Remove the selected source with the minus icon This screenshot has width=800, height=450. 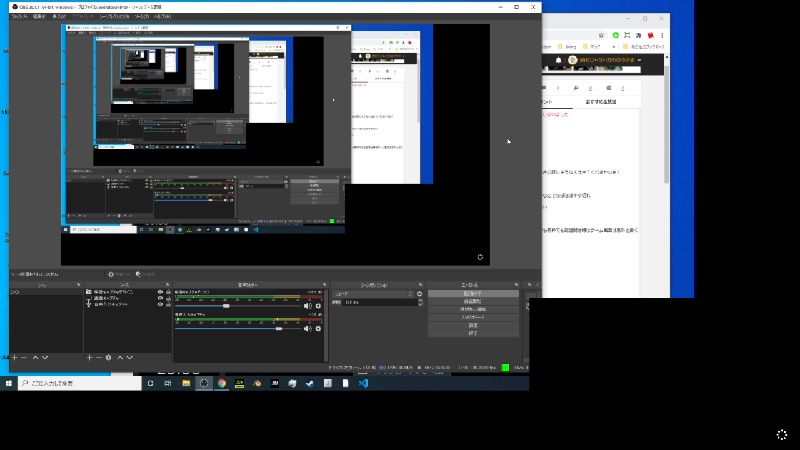tap(99, 357)
